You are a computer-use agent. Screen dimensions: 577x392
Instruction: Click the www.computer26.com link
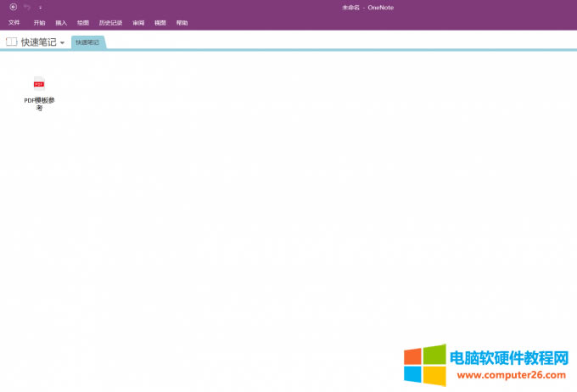coord(512,374)
